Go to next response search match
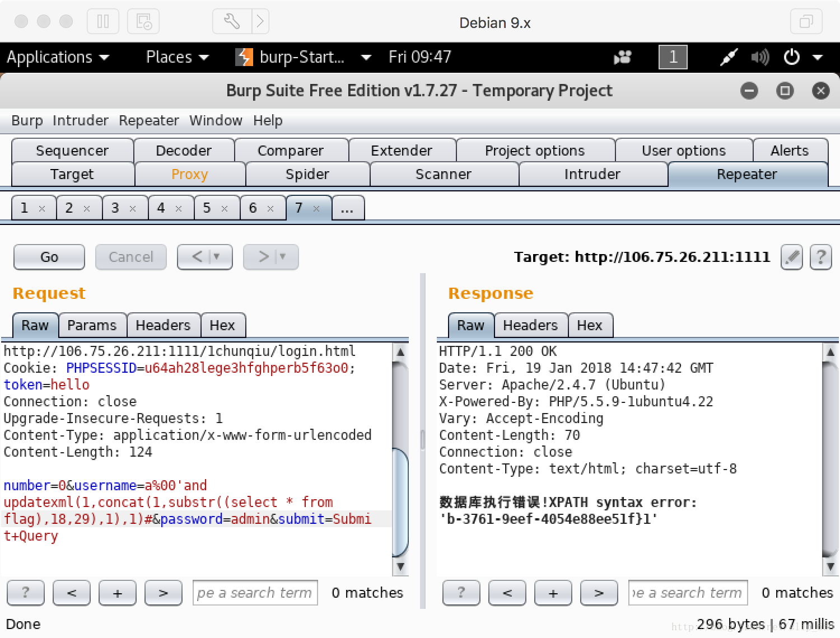 pos(599,593)
